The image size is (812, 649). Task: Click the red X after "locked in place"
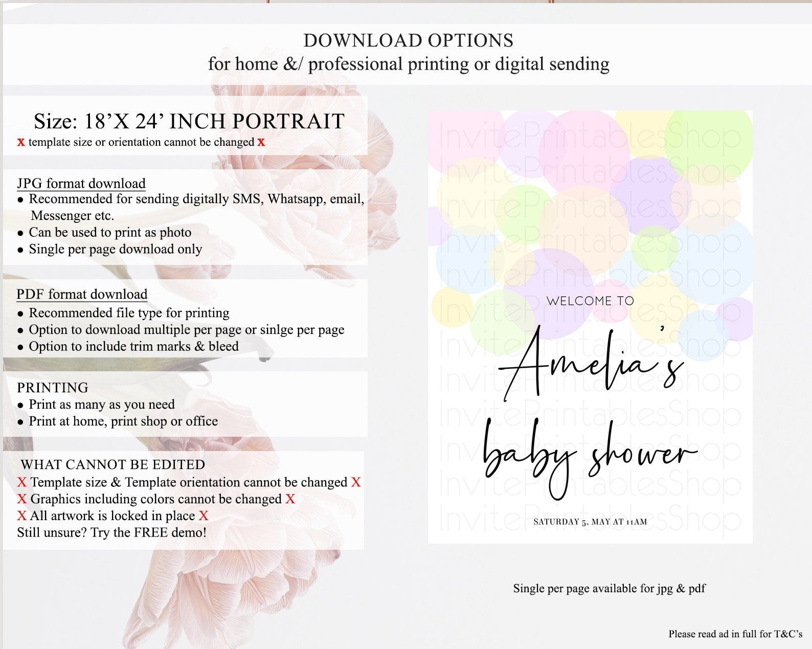tap(204, 516)
